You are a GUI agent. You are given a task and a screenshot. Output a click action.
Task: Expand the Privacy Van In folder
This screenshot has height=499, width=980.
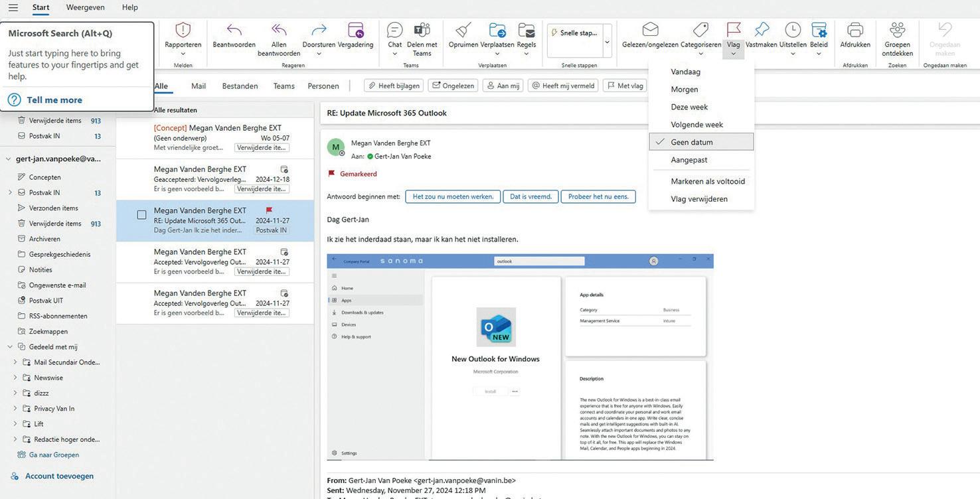coord(15,409)
